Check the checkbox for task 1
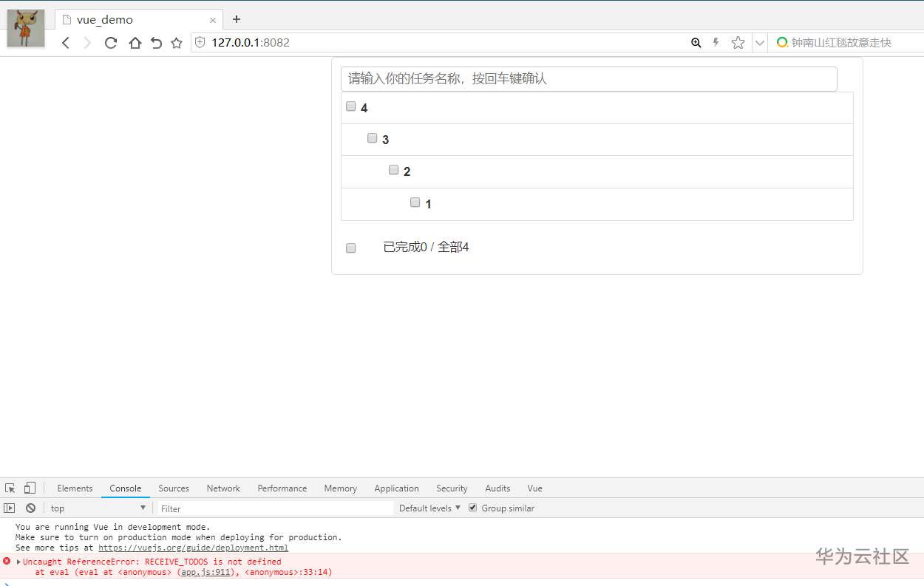 pos(415,202)
